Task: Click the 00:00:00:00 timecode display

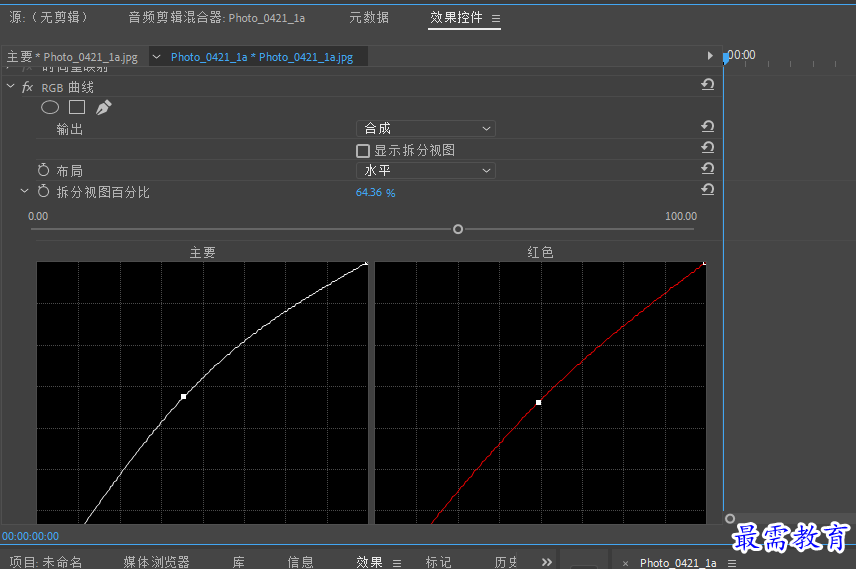Action: tap(31, 536)
